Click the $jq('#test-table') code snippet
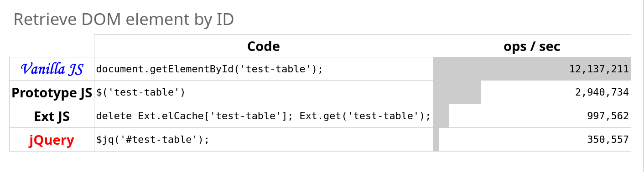Image resolution: width=644 pixels, height=172 pixels. click(152, 140)
